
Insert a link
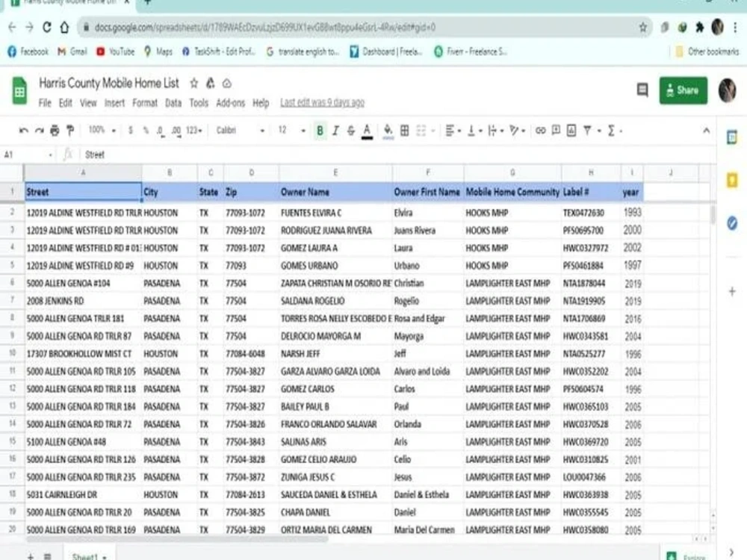pos(540,131)
